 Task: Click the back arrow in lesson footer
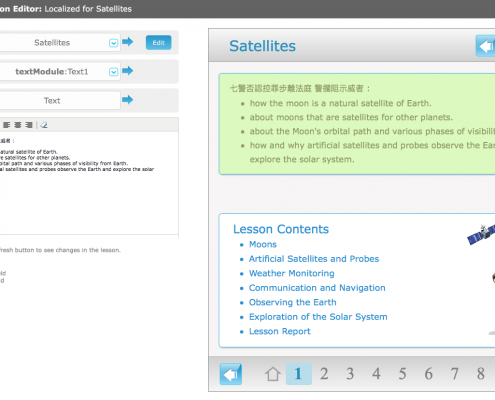[231, 374]
